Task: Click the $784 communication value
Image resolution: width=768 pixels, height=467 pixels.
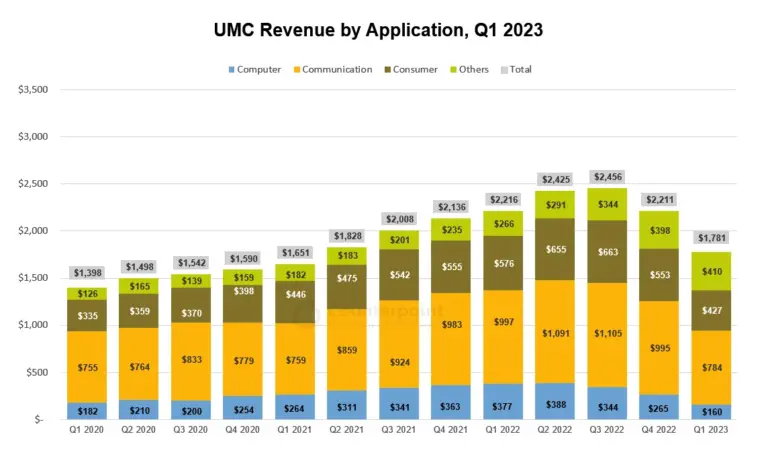Action: tap(712, 368)
